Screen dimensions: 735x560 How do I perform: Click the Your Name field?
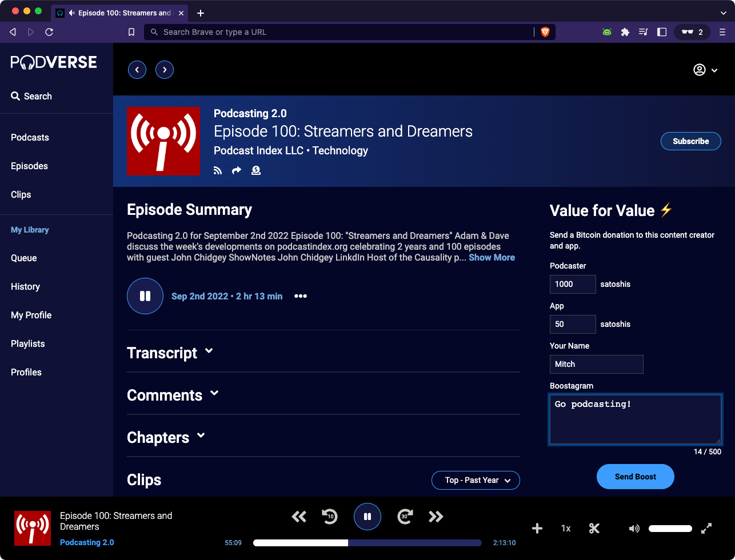pos(597,364)
